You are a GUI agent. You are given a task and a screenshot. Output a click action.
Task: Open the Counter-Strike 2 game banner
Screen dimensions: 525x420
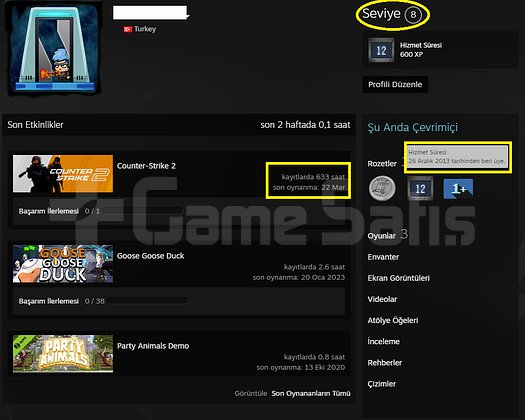click(x=63, y=173)
